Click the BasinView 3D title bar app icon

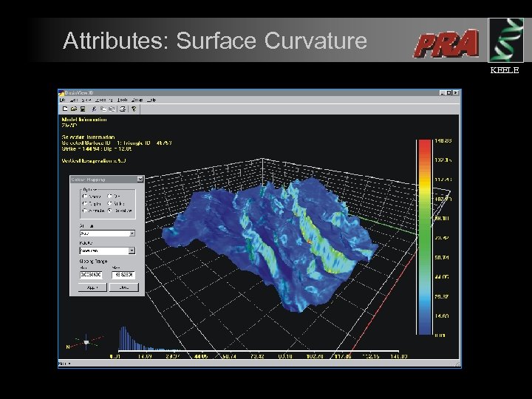62,92
